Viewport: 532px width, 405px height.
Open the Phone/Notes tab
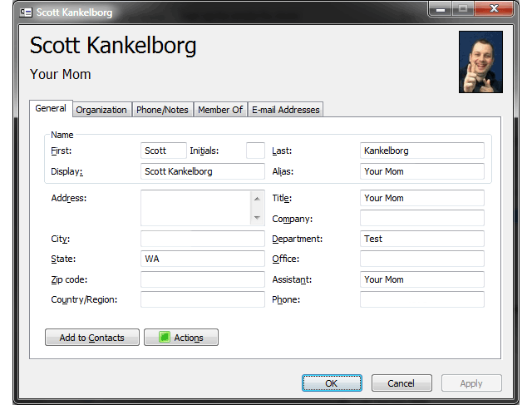pos(163,110)
